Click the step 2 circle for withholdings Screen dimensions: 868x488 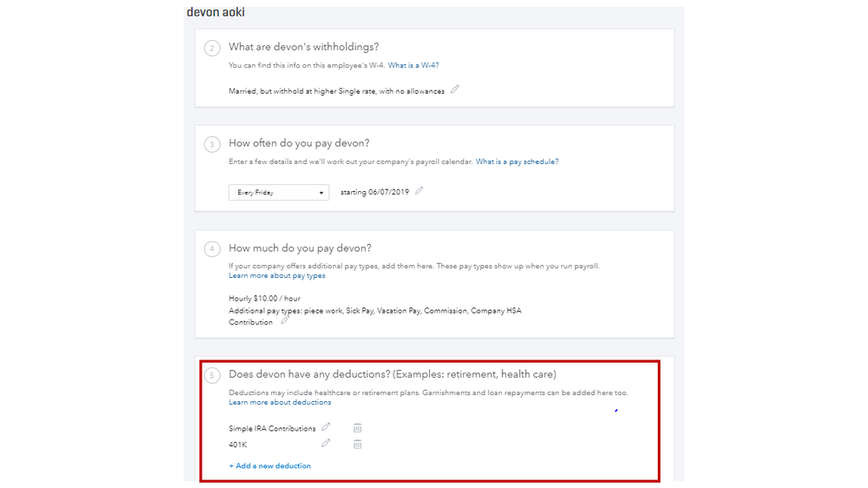212,48
